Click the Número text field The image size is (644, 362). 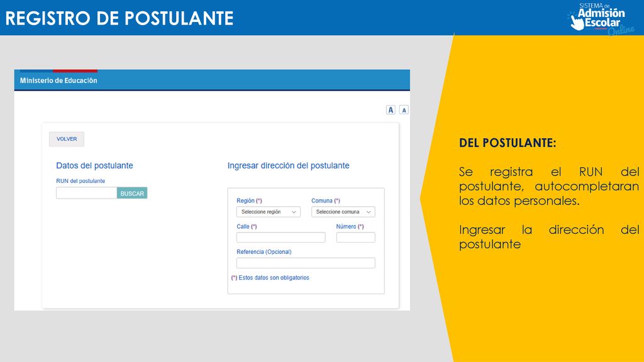point(356,237)
